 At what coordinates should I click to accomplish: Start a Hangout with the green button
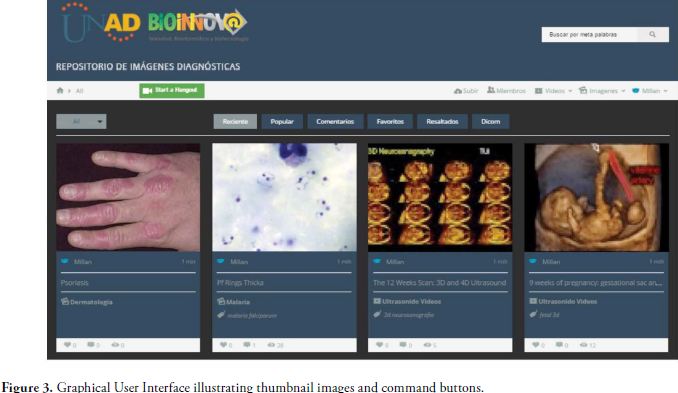[x=172, y=91]
